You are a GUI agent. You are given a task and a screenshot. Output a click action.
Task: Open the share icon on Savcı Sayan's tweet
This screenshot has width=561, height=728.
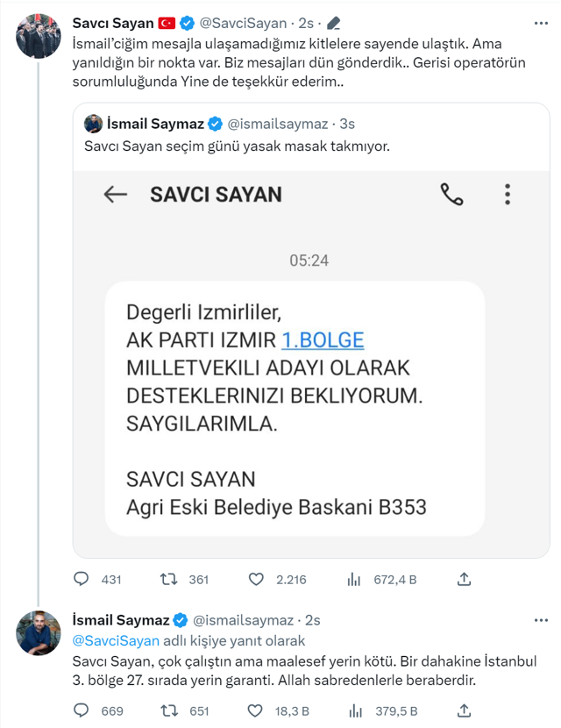point(463,579)
